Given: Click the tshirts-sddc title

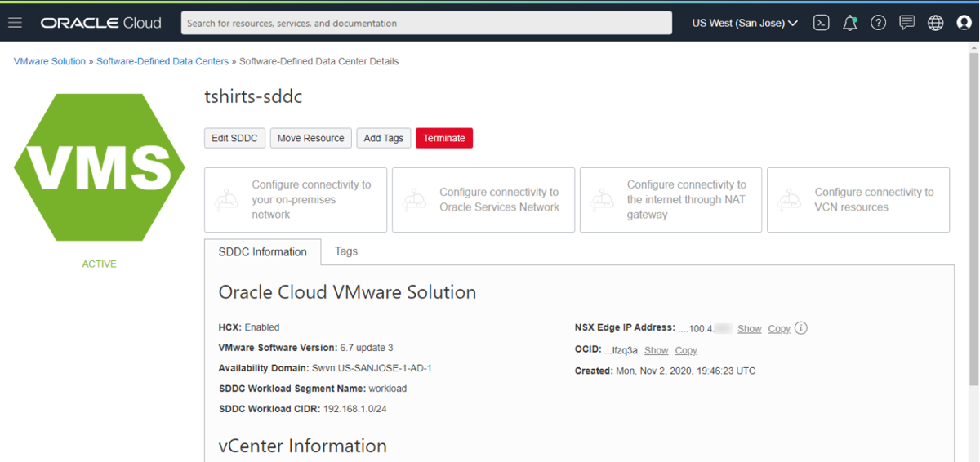Looking at the screenshot, I should tap(253, 96).
